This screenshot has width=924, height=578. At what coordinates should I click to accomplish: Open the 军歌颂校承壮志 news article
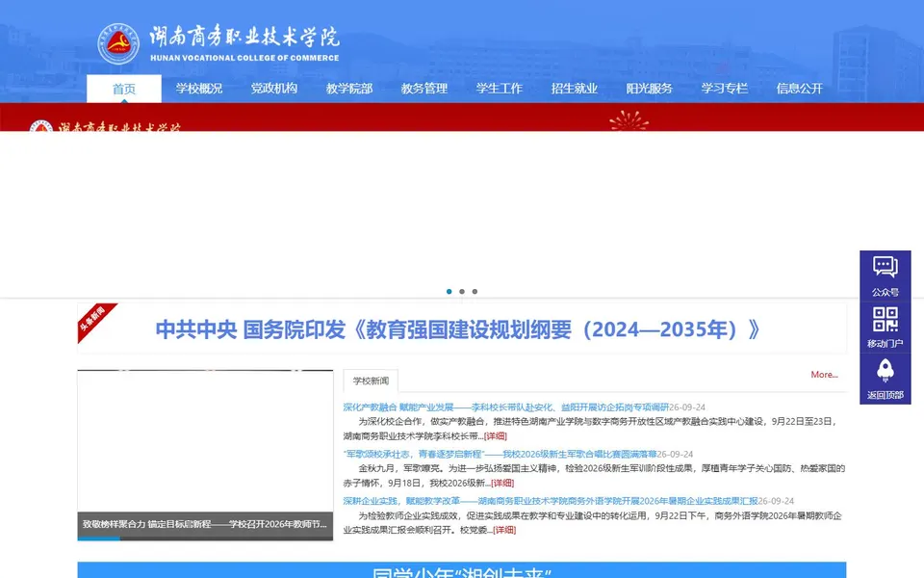(x=500, y=454)
